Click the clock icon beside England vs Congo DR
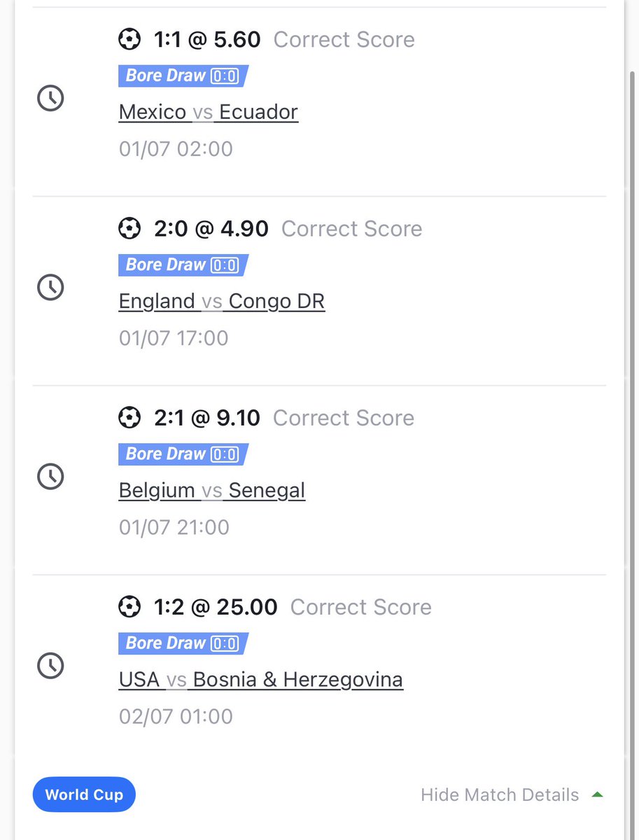Image resolution: width=639 pixels, height=840 pixels. click(x=50, y=287)
